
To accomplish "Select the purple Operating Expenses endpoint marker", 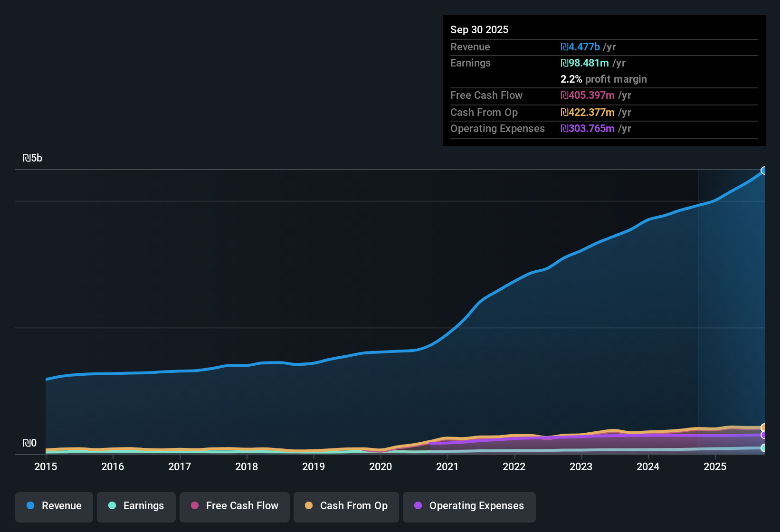I will (764, 435).
